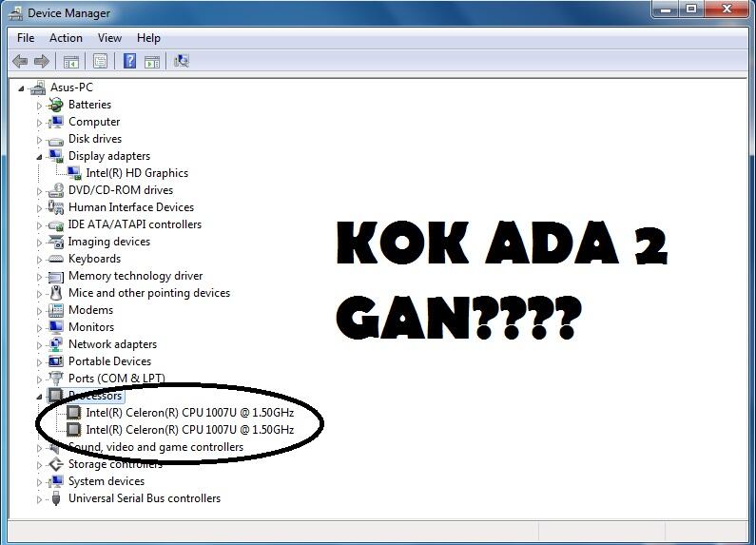This screenshot has width=756, height=545.
Task: Click the Action Pane toolbar icon
Action: (152, 62)
